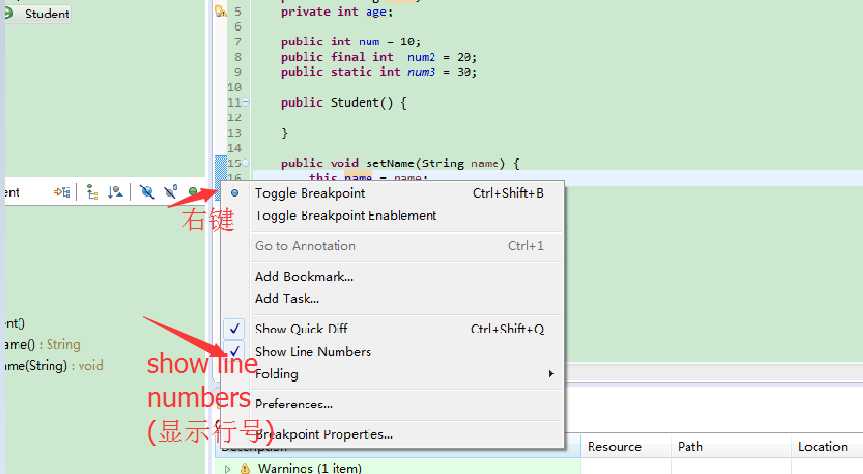Click 'setName(String name)' method signature

(435, 164)
